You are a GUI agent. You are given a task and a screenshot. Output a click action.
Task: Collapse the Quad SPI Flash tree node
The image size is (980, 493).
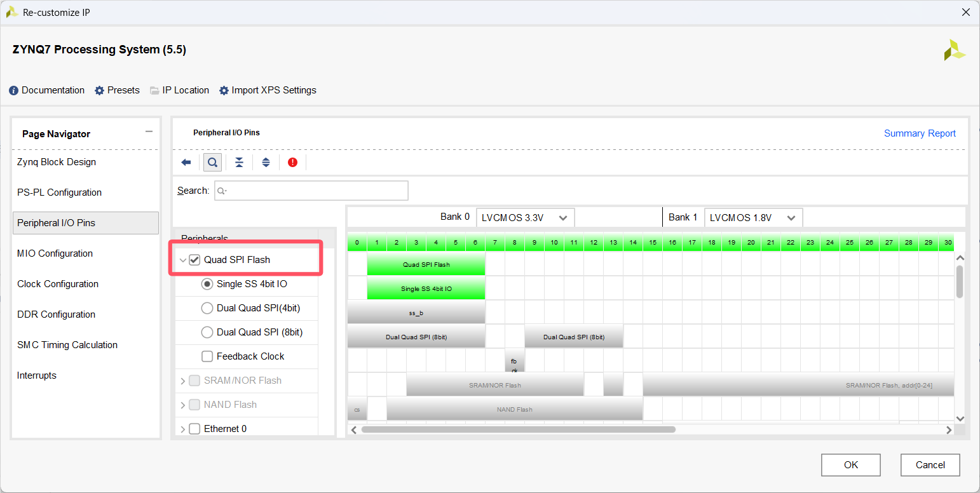coord(183,260)
